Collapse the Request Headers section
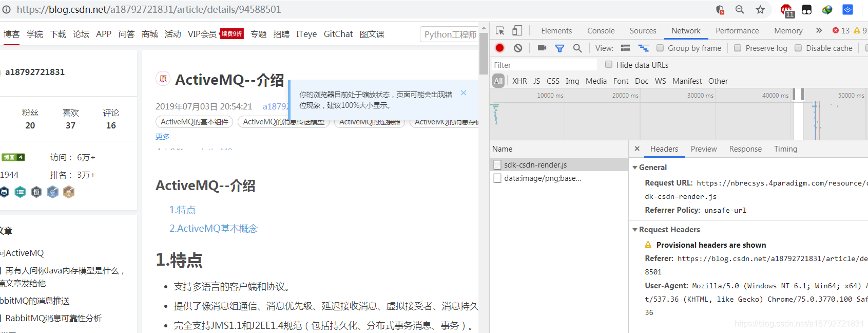Viewport: 868px width, 333px height. pyautogui.click(x=635, y=230)
